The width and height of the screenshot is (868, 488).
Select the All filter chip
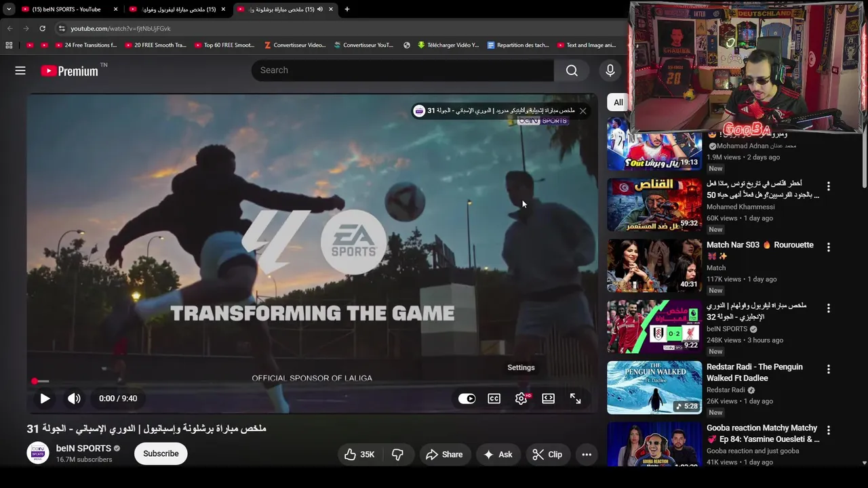618,102
